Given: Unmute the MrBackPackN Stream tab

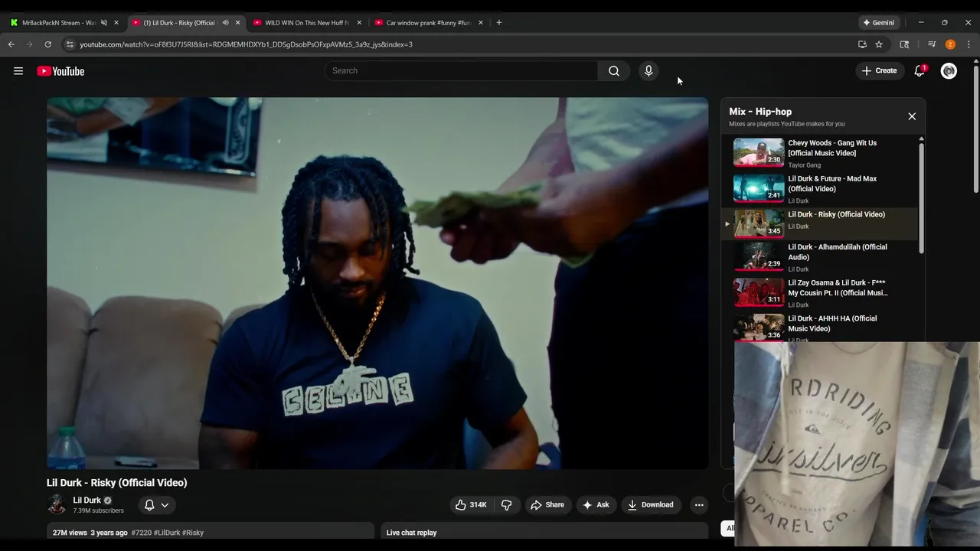Looking at the screenshot, I should (x=104, y=23).
